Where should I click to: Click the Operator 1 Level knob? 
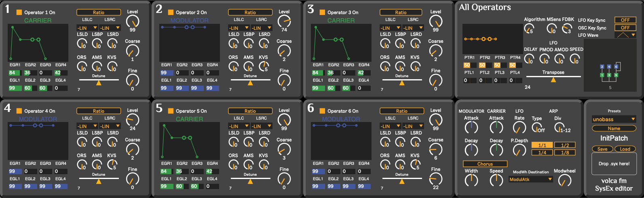pos(132,21)
